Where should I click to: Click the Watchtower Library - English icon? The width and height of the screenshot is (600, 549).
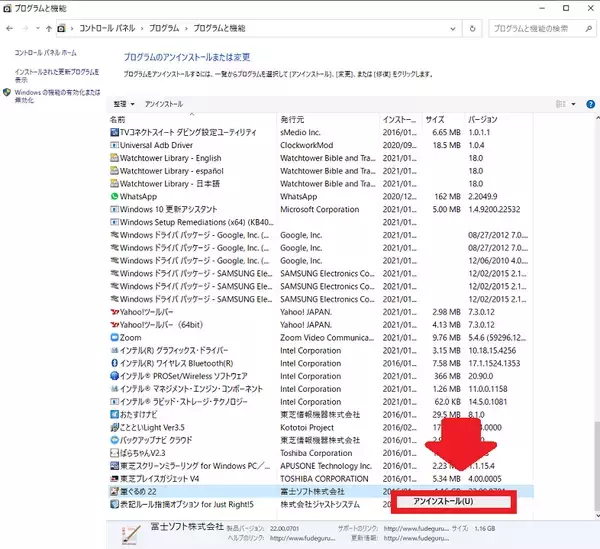click(112, 158)
